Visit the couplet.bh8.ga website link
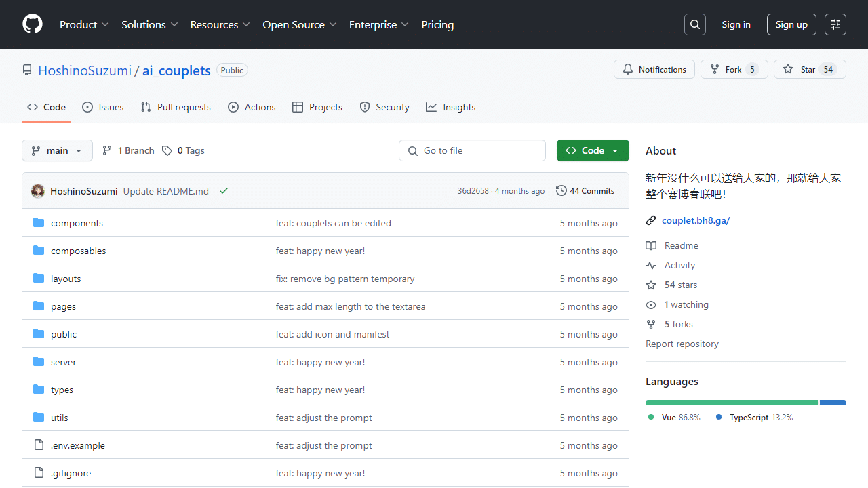The image size is (868, 488). (696, 220)
